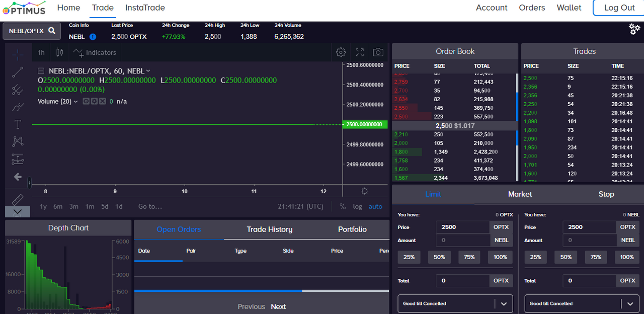This screenshot has height=314, width=644.
Task: Go to the Trade page
Action: [x=103, y=8]
